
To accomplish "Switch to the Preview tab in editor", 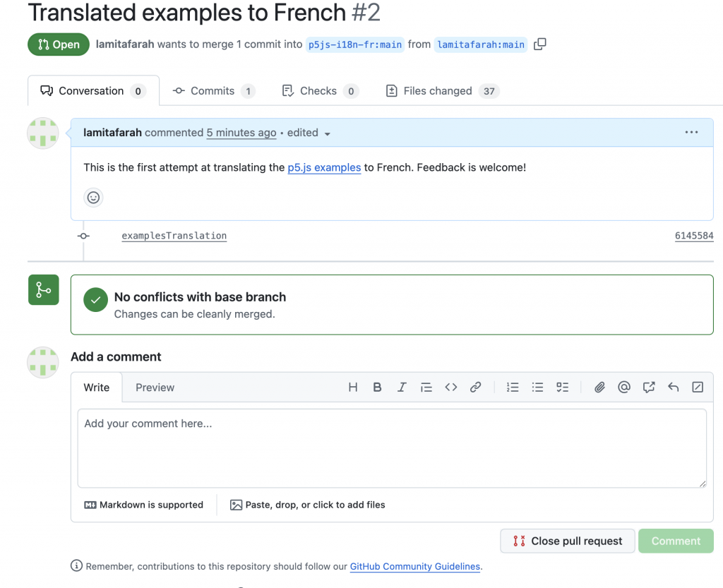I will click(155, 388).
